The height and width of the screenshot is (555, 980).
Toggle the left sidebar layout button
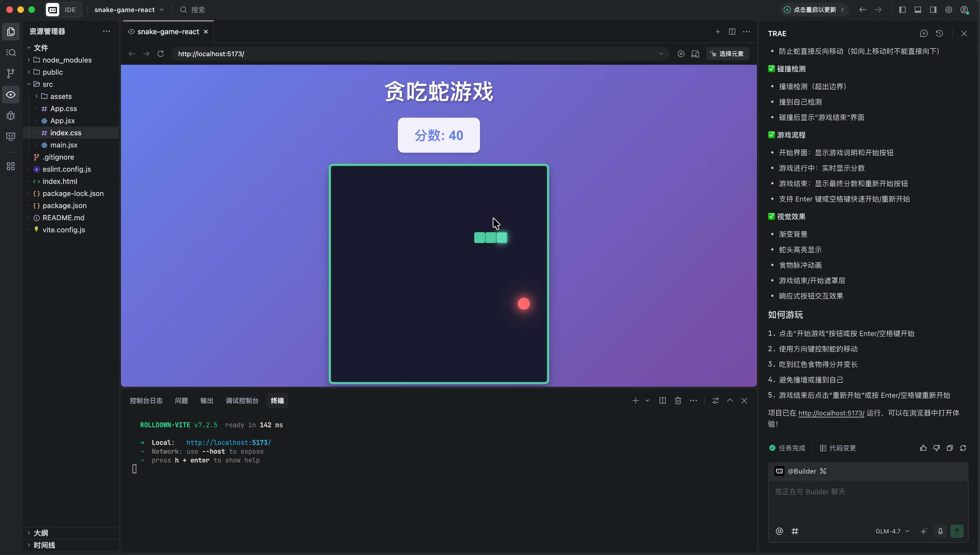pyautogui.click(x=902, y=10)
